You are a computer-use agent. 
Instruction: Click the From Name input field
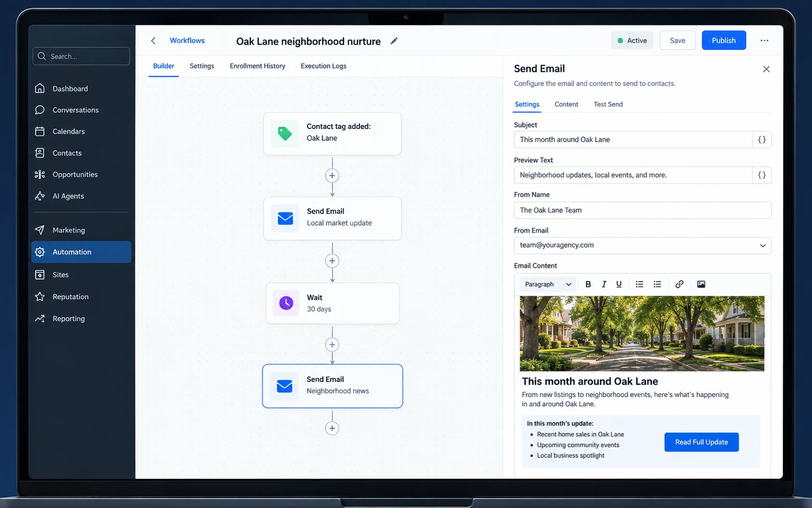(x=643, y=210)
